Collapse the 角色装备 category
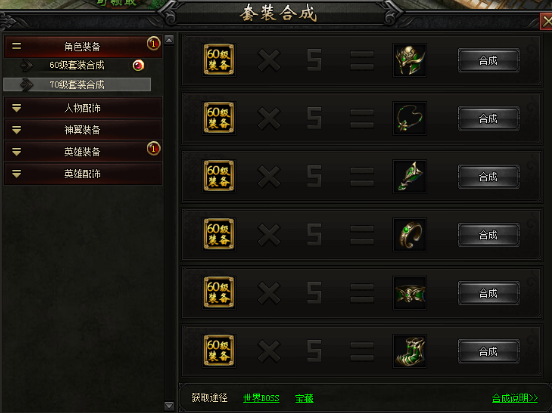The height and width of the screenshot is (413, 553). point(83,47)
